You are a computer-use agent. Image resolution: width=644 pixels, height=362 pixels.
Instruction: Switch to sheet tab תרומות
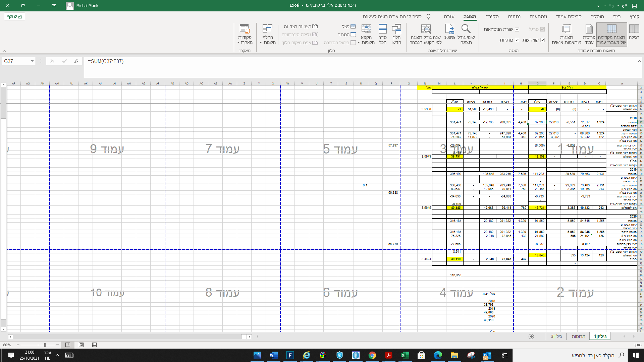pos(578,336)
